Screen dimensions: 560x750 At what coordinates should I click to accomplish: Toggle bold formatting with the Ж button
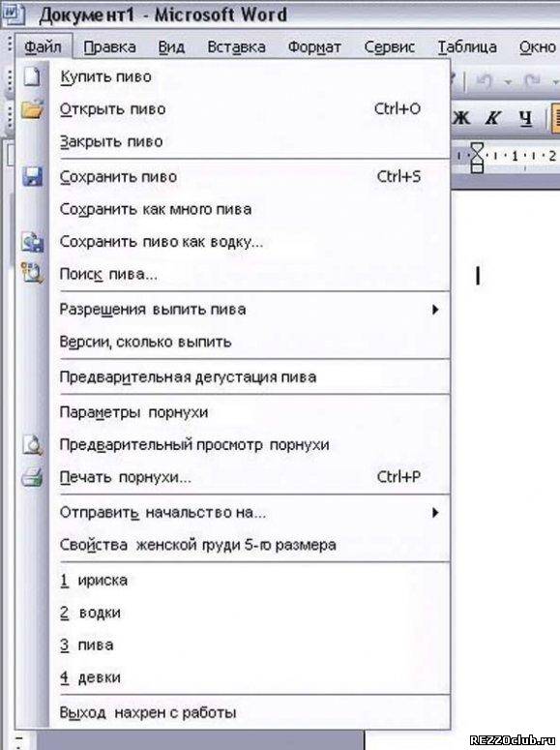tap(461, 117)
